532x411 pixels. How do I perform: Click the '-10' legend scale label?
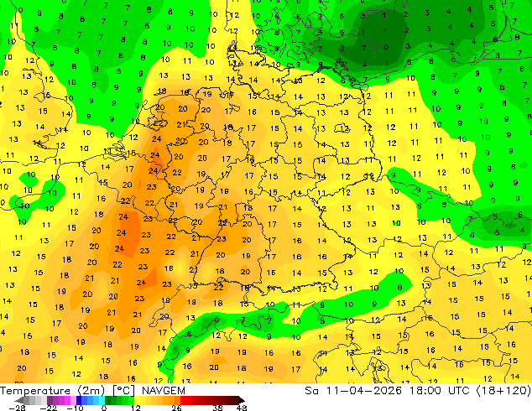point(75,408)
